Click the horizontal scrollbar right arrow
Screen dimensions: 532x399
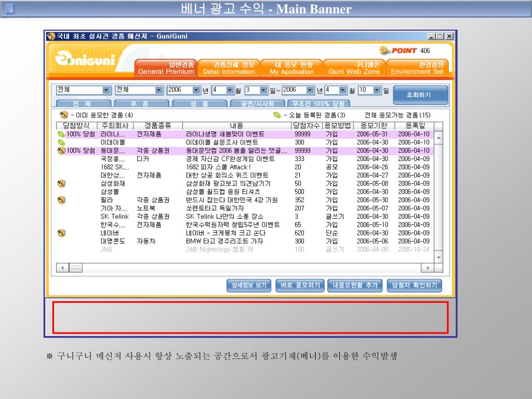coord(428,268)
